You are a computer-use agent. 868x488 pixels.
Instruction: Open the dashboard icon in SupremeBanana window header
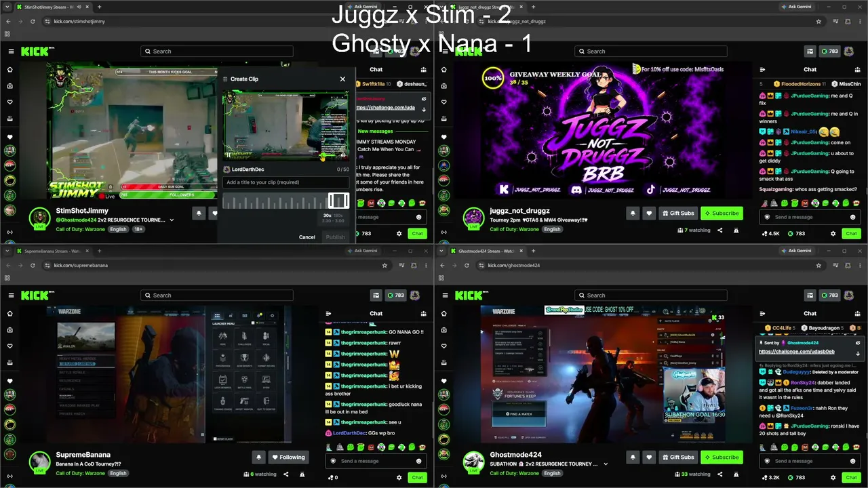click(x=376, y=296)
